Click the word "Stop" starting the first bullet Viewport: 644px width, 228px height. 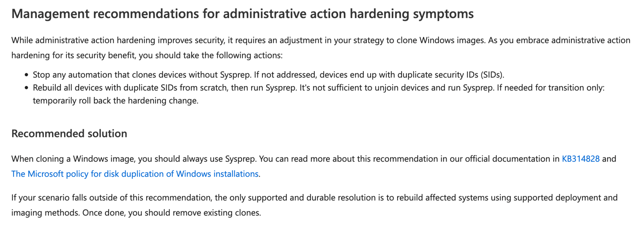click(x=40, y=75)
